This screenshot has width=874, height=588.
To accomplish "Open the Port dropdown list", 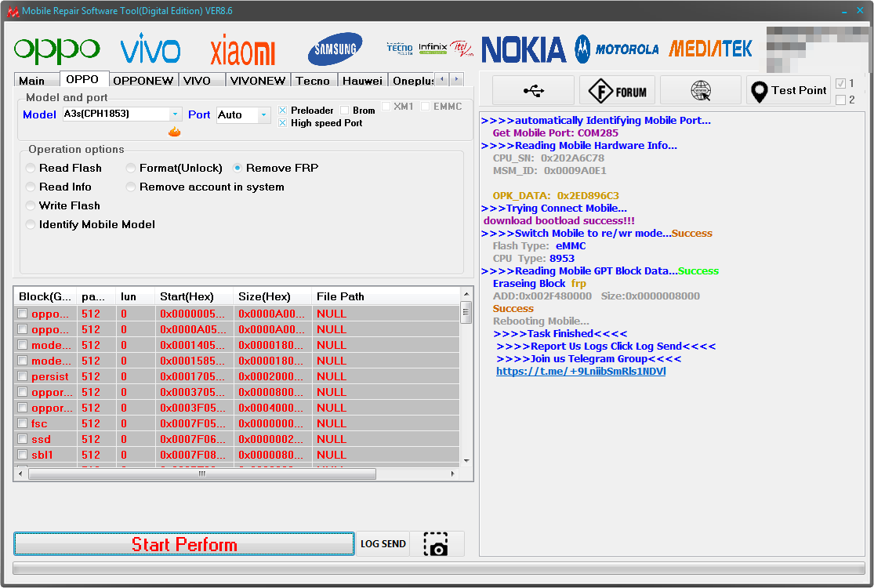I will pos(263,114).
